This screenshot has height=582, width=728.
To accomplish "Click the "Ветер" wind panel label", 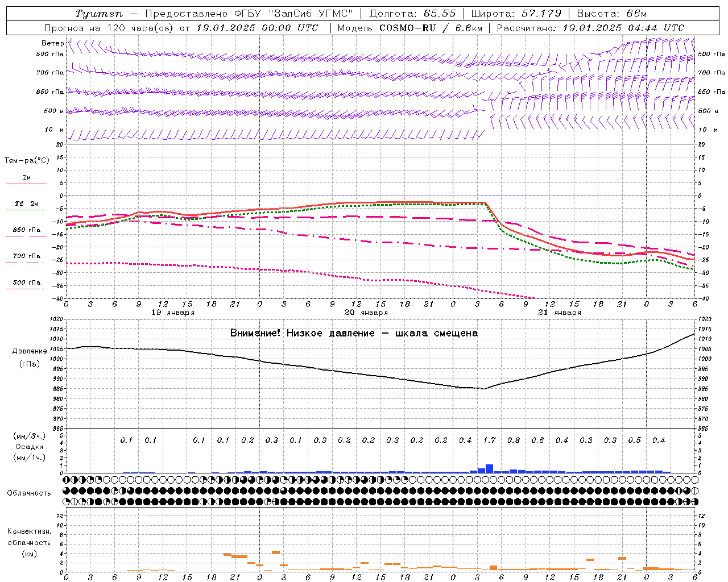I will [52, 43].
